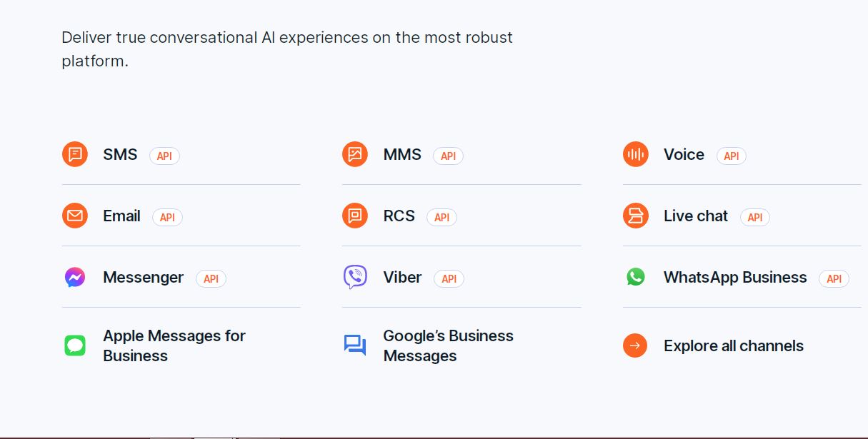
Task: Click the green WhatsApp Business icon
Action: click(635, 278)
